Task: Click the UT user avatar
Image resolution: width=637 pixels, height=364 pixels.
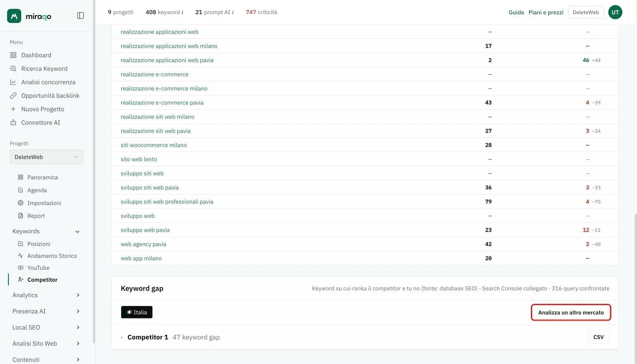Action: tap(615, 12)
